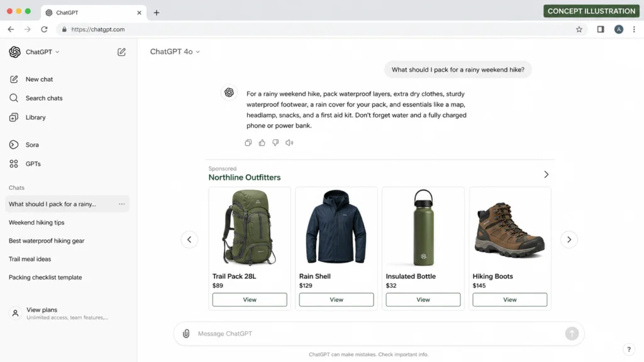Focus the Message ChatGPT input field
The height and width of the screenshot is (362, 644).
click(378, 334)
